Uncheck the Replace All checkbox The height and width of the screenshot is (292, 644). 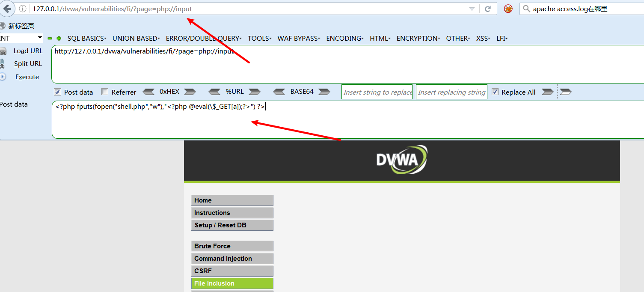tap(495, 92)
